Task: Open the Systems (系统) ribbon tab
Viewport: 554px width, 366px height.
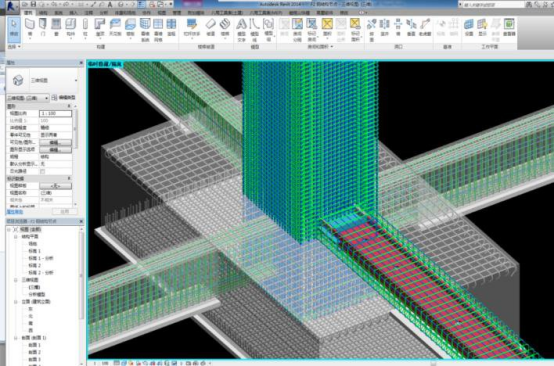Action: click(58, 13)
